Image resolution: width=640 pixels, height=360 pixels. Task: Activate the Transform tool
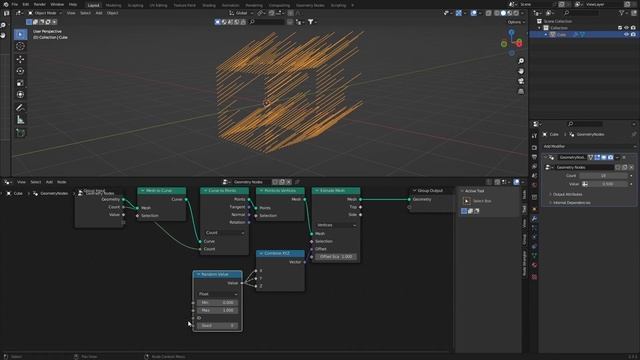(x=20, y=95)
